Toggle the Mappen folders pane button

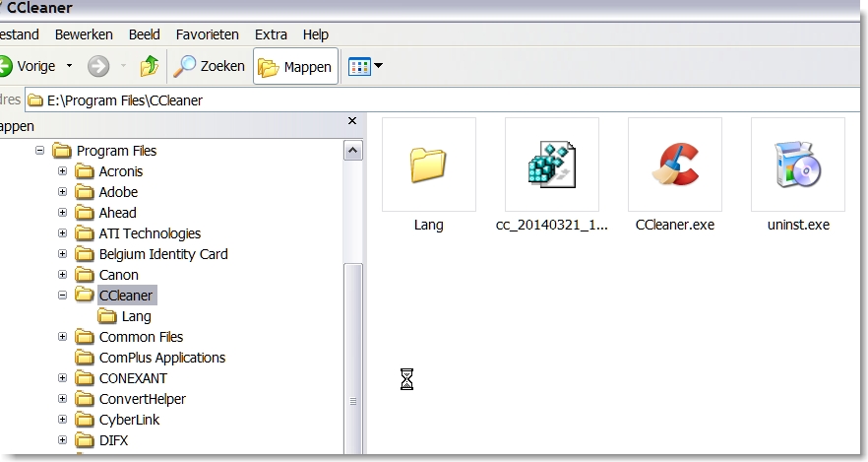click(295, 66)
